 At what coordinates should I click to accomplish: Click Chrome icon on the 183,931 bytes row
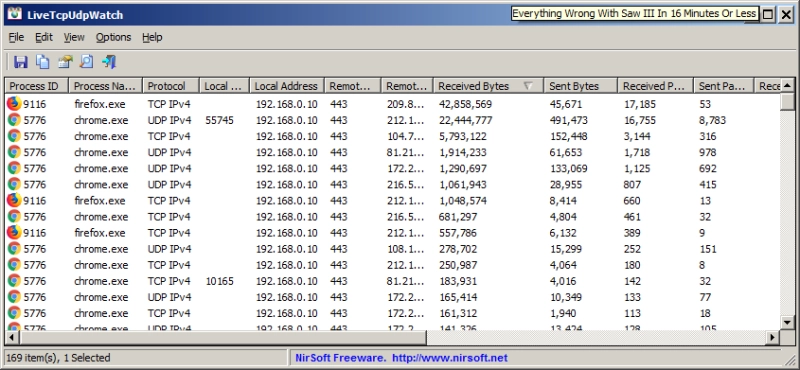14,281
